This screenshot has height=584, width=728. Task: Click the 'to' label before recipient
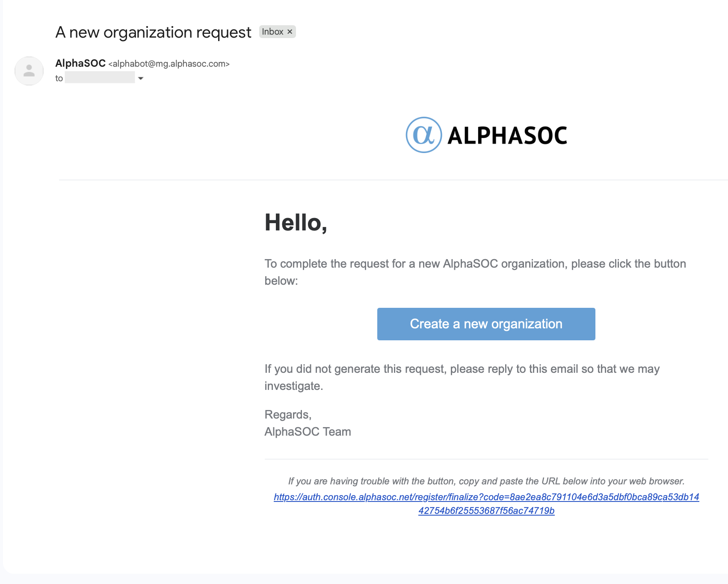pyautogui.click(x=59, y=78)
